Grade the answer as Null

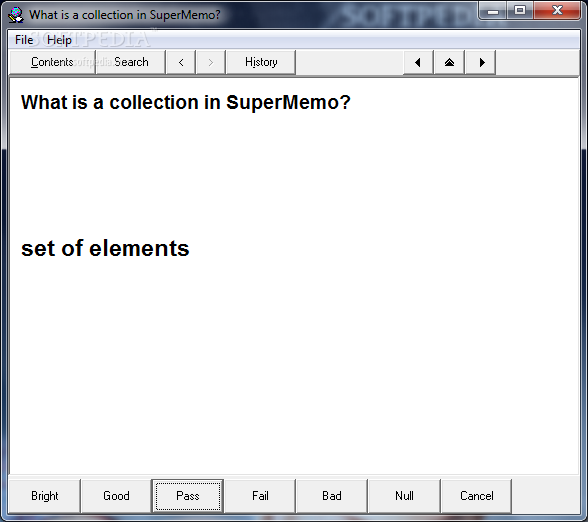[x=404, y=496]
